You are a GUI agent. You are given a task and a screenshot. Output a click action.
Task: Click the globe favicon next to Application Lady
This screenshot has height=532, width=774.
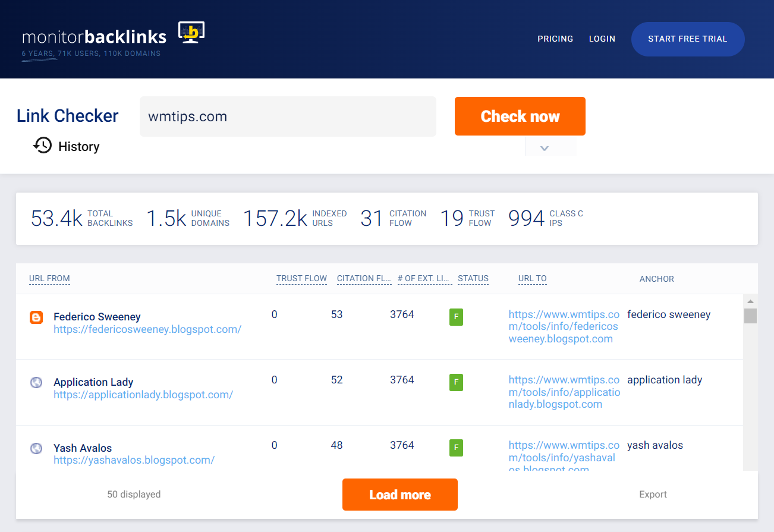point(36,383)
